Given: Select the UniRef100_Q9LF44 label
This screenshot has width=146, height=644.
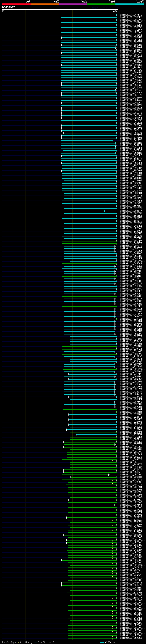Looking at the screenshot, I should (131, 454).
